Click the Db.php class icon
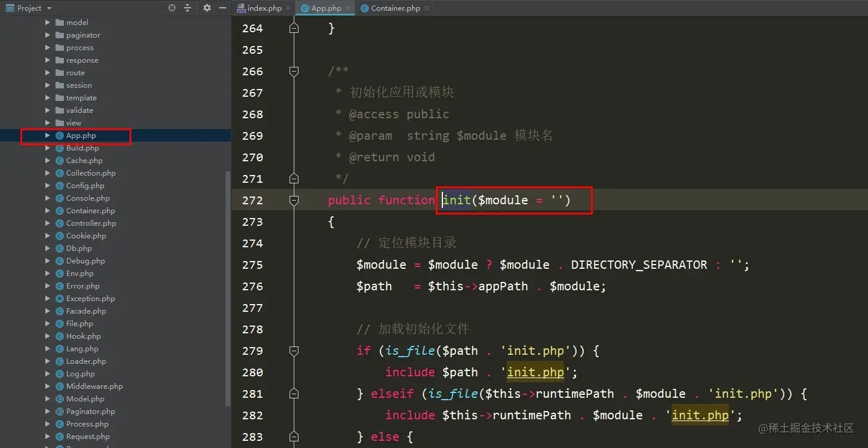This screenshot has height=448, width=868. click(x=60, y=248)
